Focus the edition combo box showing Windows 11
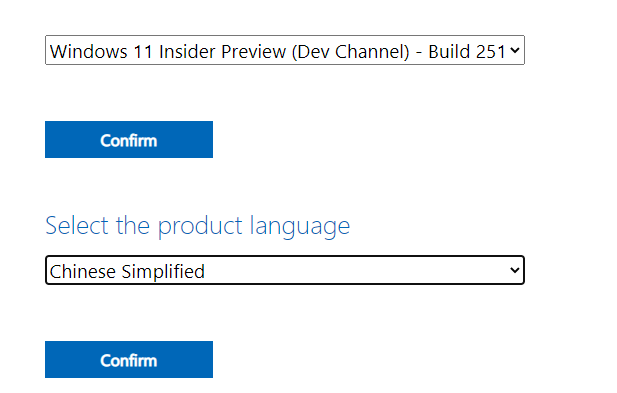 click(284, 50)
